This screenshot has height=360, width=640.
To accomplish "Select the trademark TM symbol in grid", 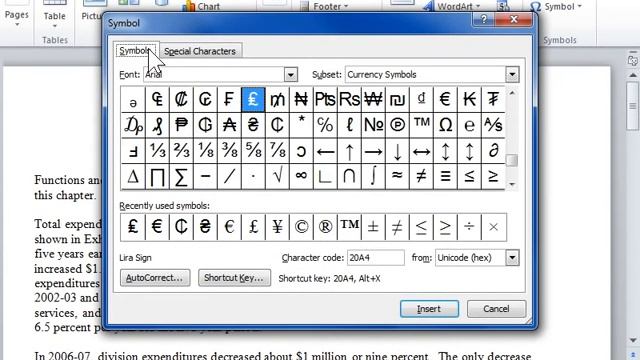I will pos(421,125).
